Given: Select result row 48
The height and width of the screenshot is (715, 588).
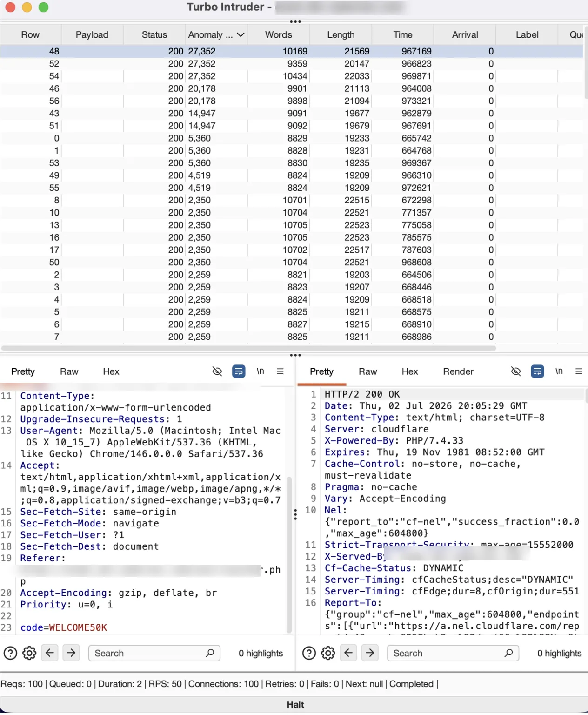Looking at the screenshot, I should tap(292, 51).
